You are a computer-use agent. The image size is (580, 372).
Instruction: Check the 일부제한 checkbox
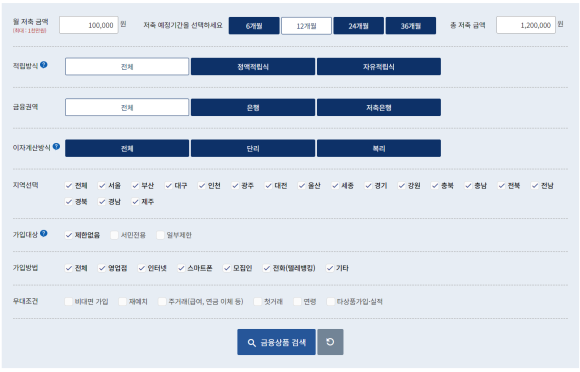pyautogui.click(x=161, y=235)
